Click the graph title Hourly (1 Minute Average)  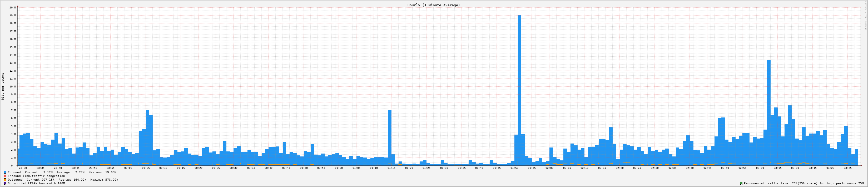433,5
